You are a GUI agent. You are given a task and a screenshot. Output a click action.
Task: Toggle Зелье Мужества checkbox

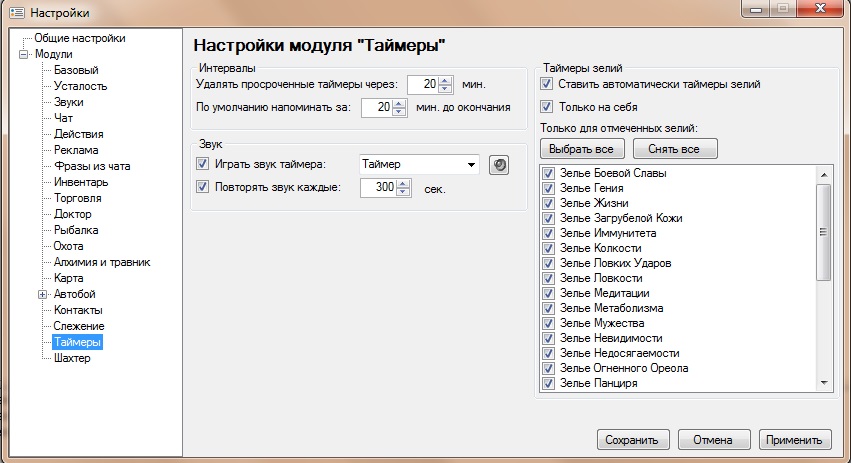click(x=548, y=324)
